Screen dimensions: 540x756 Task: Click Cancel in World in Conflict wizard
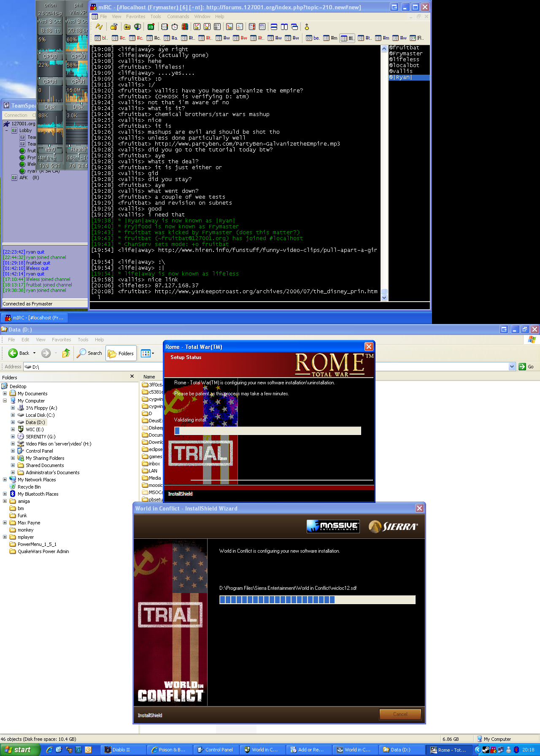(400, 714)
